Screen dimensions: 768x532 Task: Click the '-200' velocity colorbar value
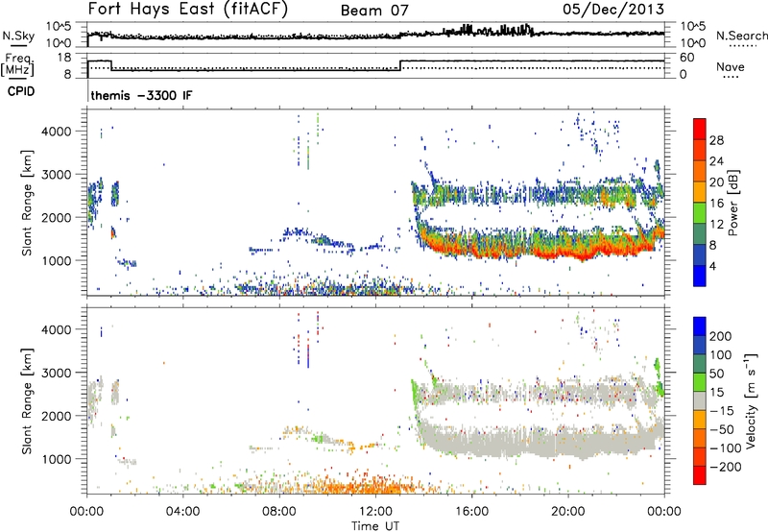726,467
